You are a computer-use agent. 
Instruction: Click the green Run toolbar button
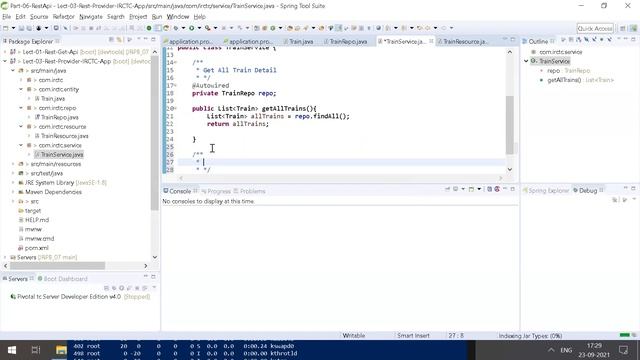[191, 28]
